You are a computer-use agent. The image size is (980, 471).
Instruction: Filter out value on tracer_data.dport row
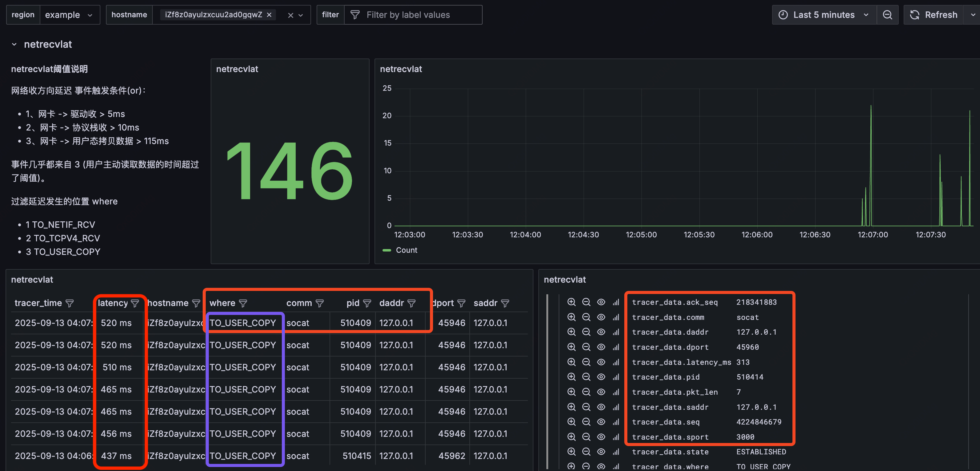[586, 347]
